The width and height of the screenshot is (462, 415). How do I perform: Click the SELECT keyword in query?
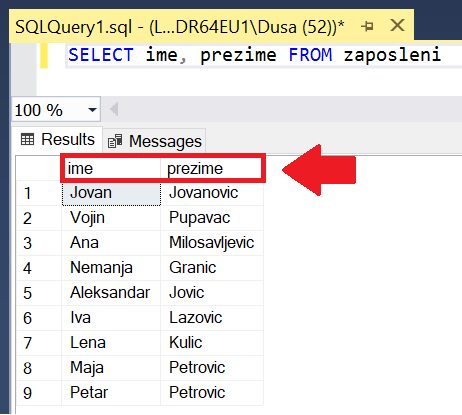pyautogui.click(x=101, y=55)
